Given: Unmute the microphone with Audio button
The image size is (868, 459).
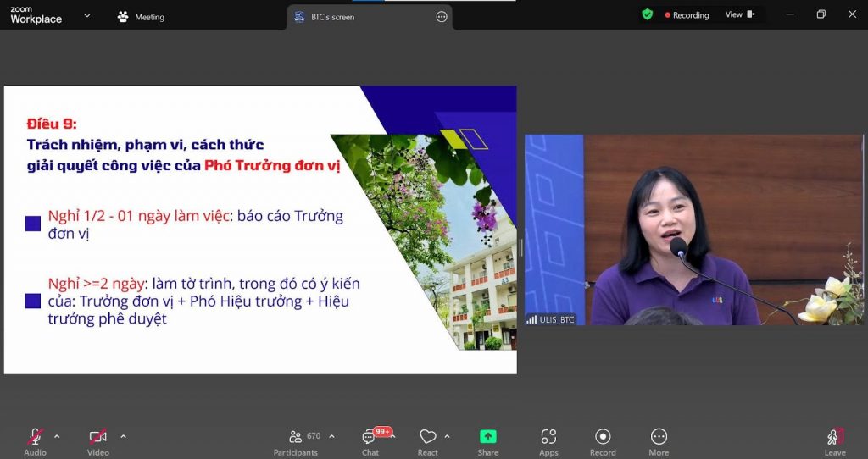Looking at the screenshot, I should [x=35, y=440].
